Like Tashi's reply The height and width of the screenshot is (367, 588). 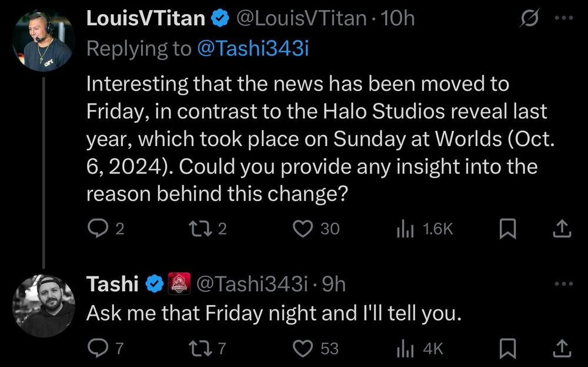(302, 348)
